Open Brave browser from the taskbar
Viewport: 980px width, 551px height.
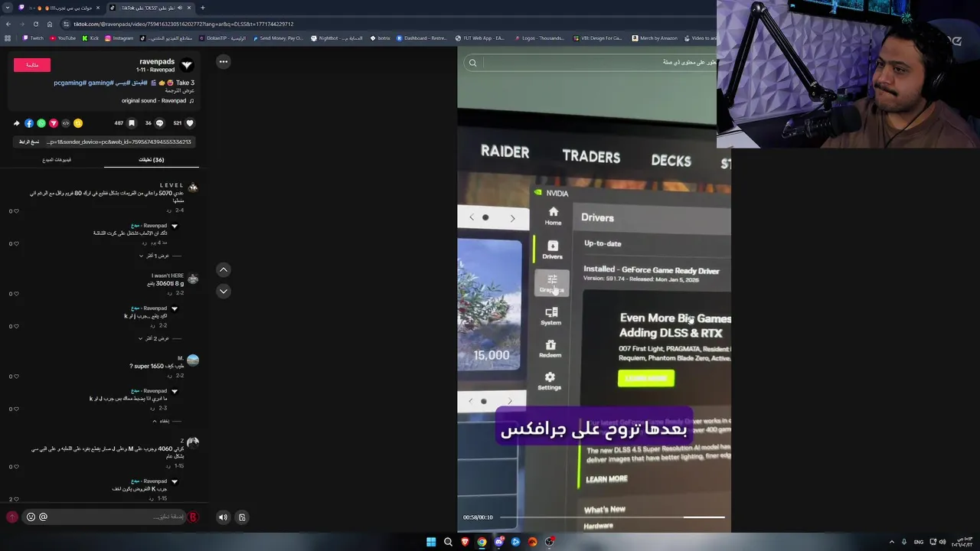pos(465,542)
